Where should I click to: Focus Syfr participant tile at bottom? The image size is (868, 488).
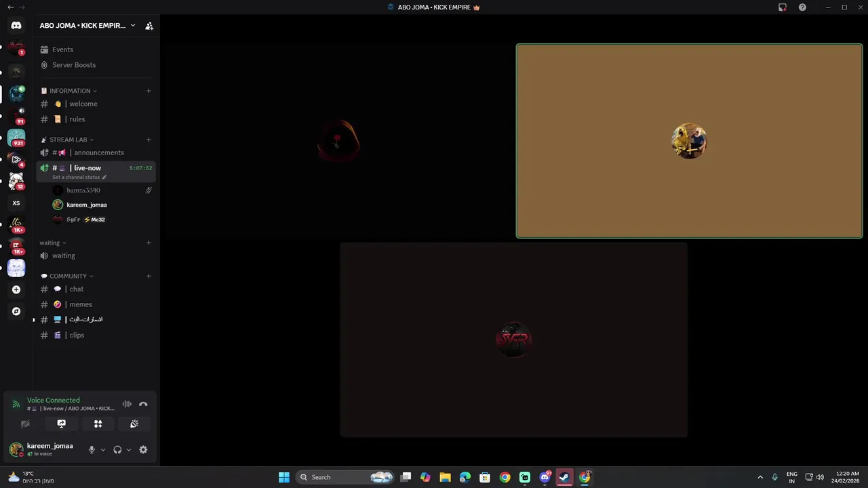click(513, 340)
